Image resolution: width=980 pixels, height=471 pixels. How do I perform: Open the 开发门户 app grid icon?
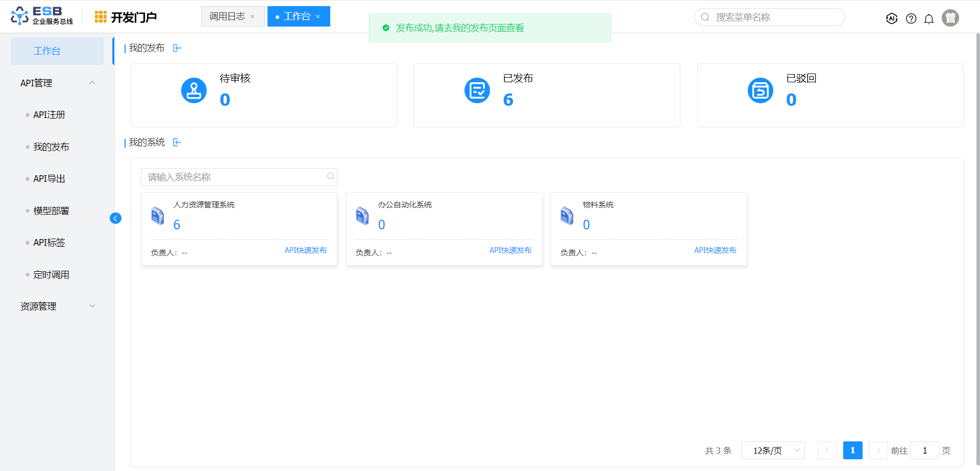point(101,17)
